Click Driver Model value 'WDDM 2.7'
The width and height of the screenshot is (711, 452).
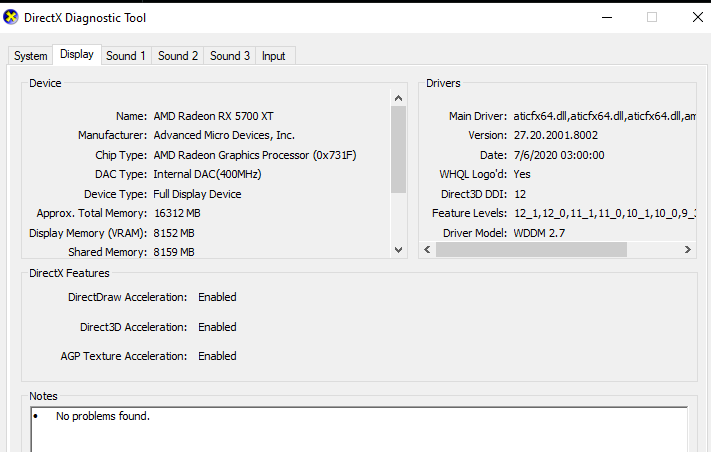tap(539, 233)
